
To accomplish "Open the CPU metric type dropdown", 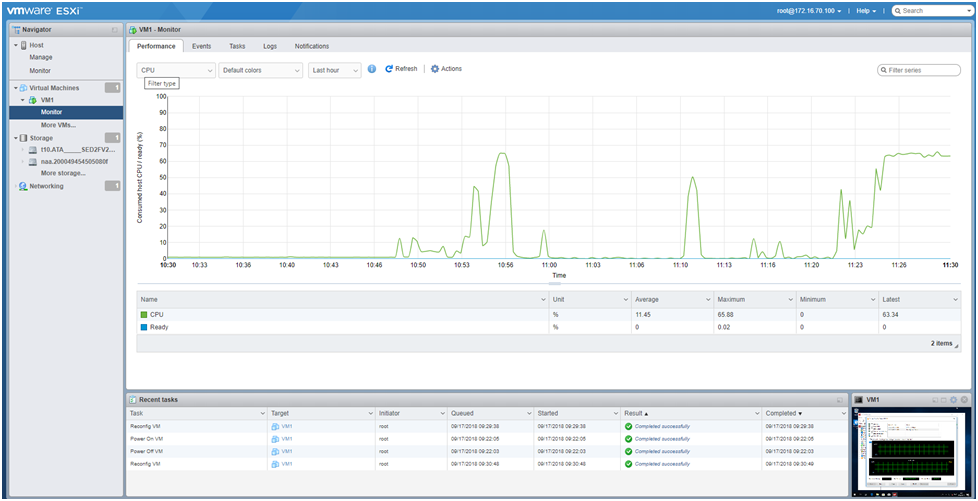I will (176, 71).
